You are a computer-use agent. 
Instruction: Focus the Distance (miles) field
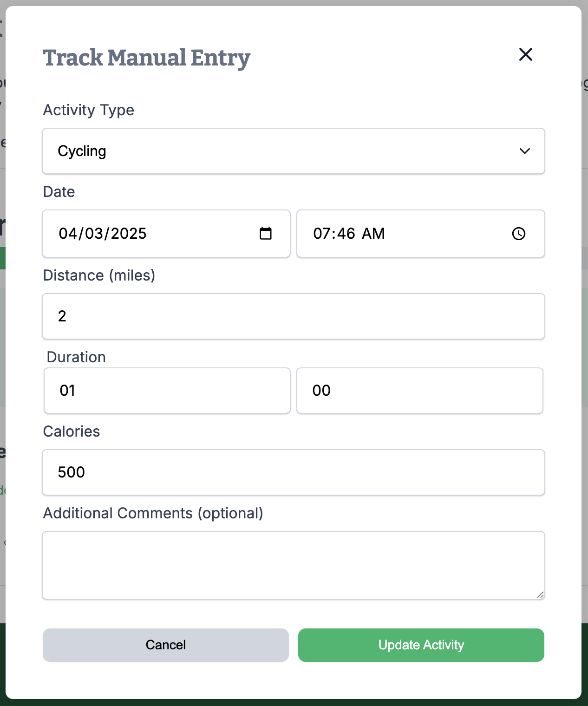[x=293, y=316]
